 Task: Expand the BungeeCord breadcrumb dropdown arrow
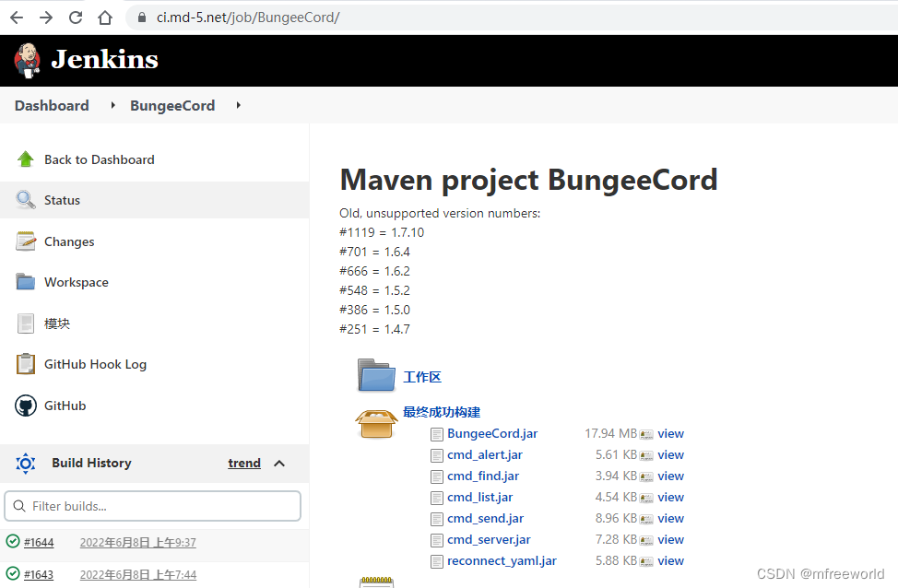(x=238, y=105)
